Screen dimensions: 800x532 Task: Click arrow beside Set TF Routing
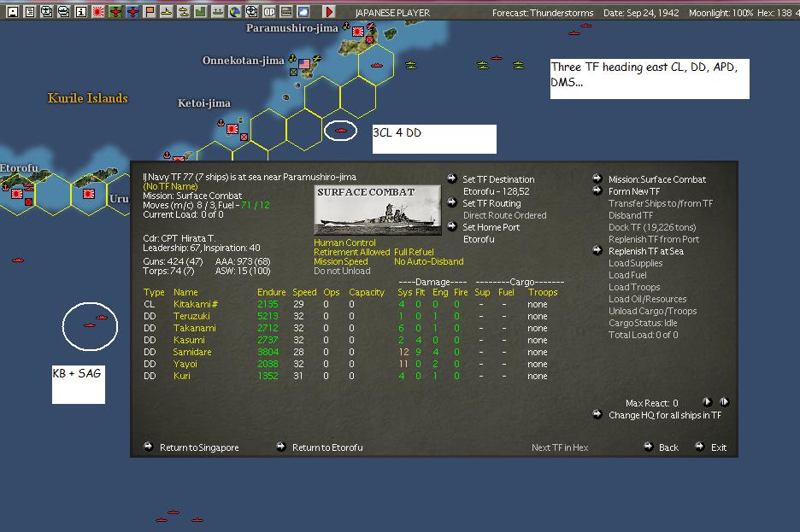click(452, 202)
